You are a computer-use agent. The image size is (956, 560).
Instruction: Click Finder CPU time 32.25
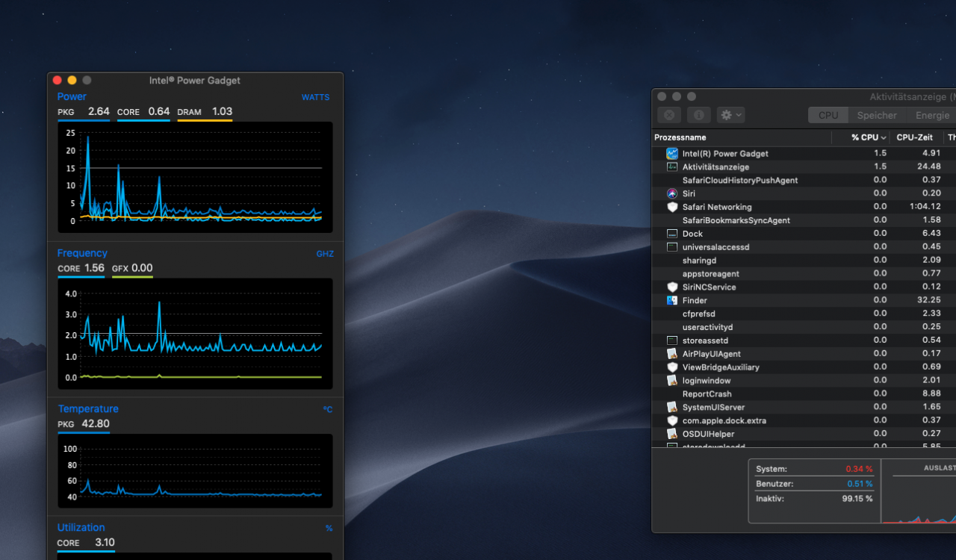point(929,300)
